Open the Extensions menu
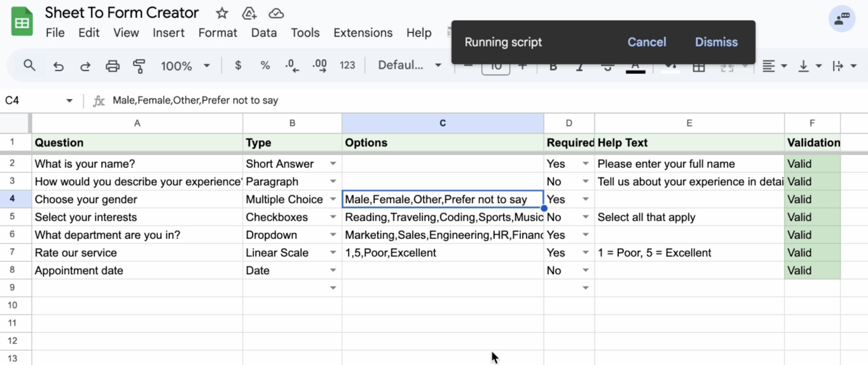Screen dimensions: 868x365 [x=363, y=33]
